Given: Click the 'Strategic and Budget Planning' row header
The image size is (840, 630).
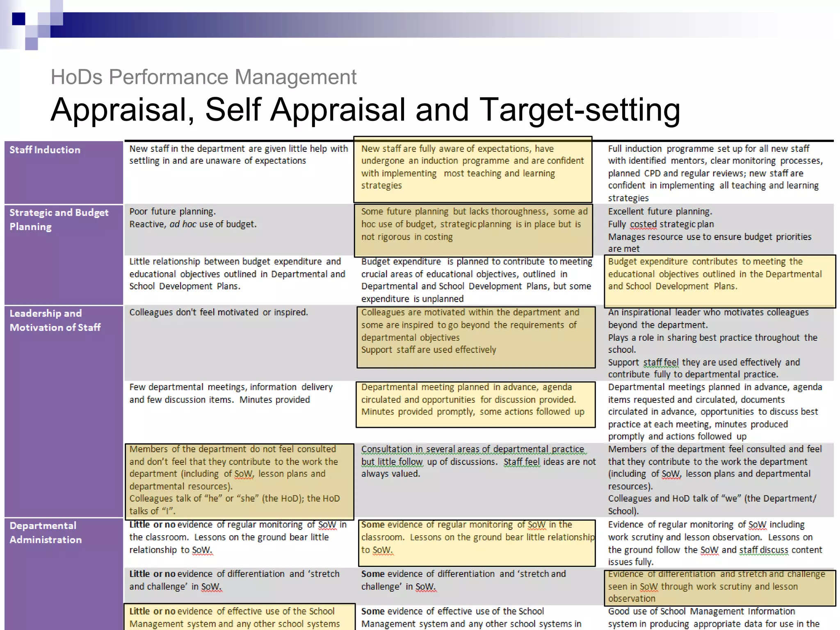Looking at the screenshot, I should click(x=64, y=255).
